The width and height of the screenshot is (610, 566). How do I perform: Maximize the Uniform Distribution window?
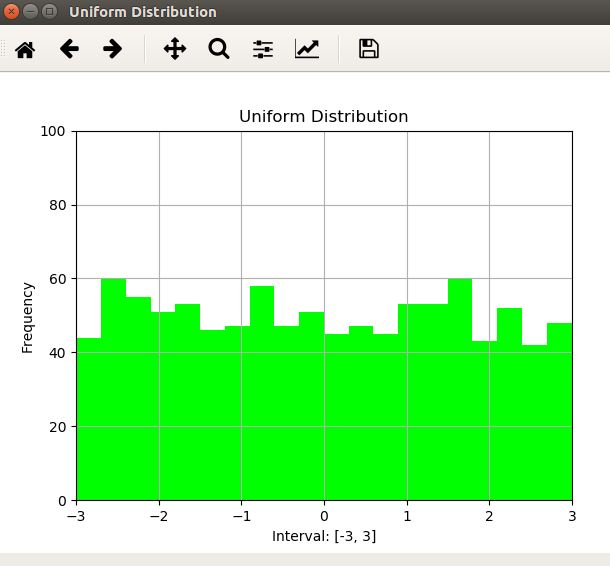point(49,12)
